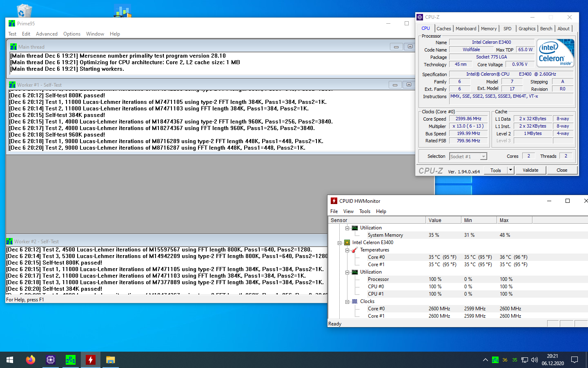Click the green 35 temperature tray icon
The width and height of the screenshot is (588, 368).
(514, 360)
